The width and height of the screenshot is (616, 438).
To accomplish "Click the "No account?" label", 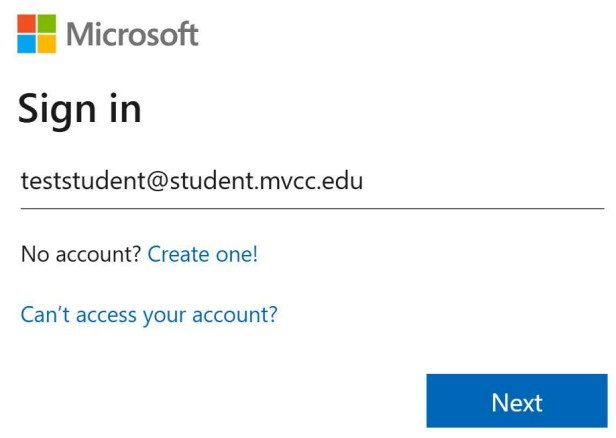I will [x=81, y=255].
